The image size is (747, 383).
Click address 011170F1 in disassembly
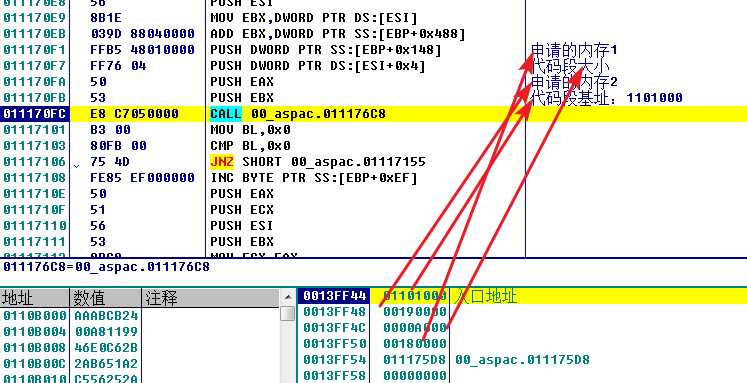(34, 50)
